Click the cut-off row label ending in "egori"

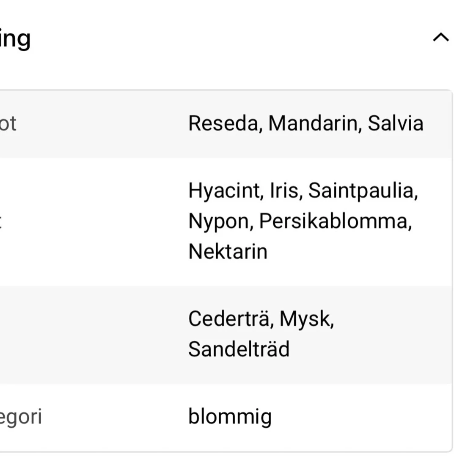(20, 417)
